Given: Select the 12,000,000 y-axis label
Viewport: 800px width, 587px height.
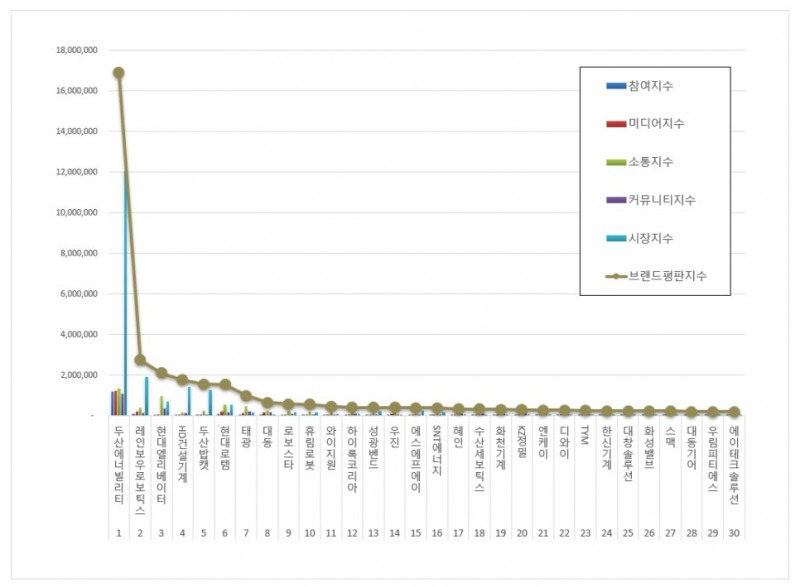Looking at the screenshot, I should [x=77, y=172].
